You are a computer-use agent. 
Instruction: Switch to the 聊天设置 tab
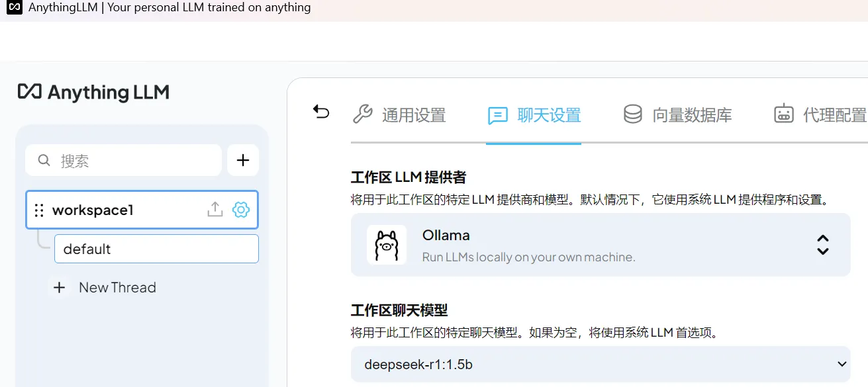pos(534,115)
